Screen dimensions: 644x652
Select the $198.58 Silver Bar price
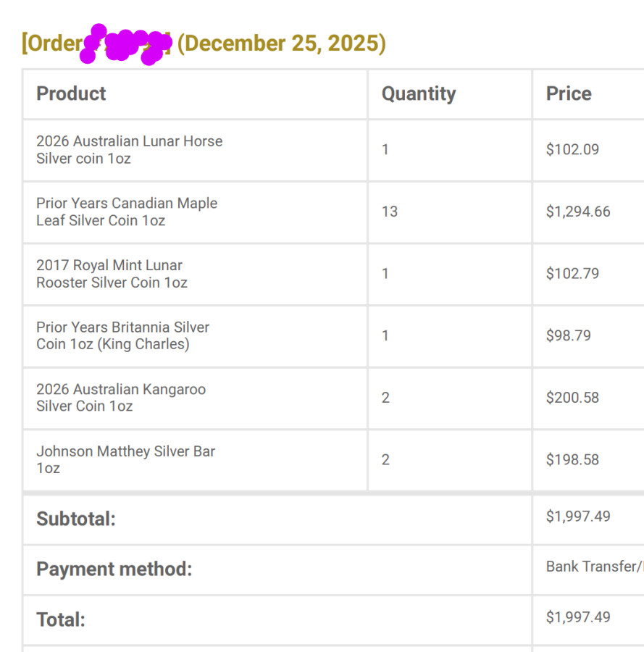pyautogui.click(x=572, y=459)
